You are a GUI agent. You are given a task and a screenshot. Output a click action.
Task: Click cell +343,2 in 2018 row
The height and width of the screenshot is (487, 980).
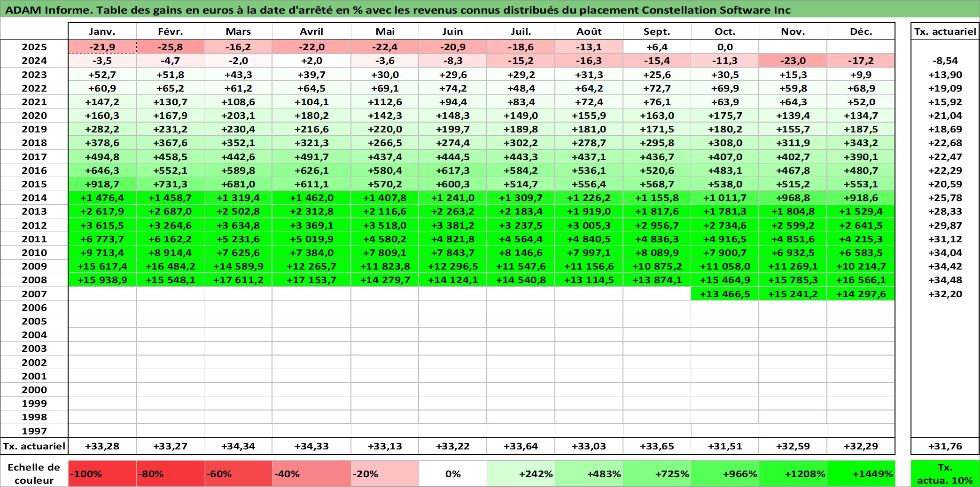[861, 143]
